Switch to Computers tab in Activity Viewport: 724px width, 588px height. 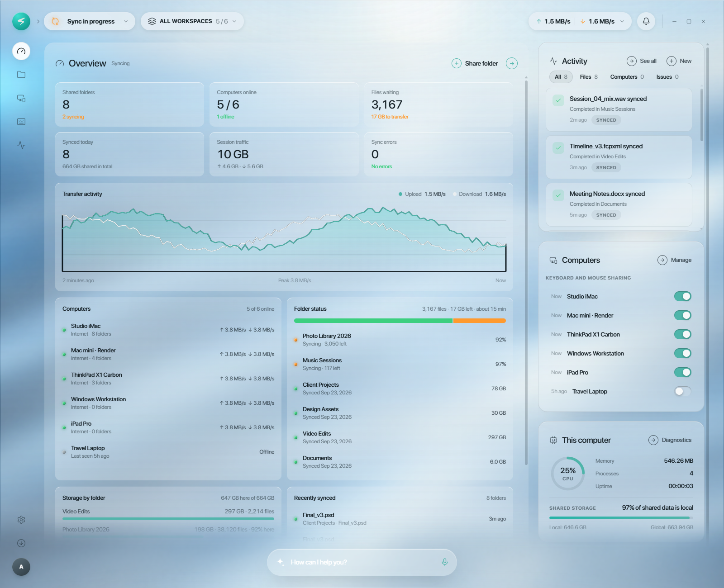pyautogui.click(x=627, y=77)
